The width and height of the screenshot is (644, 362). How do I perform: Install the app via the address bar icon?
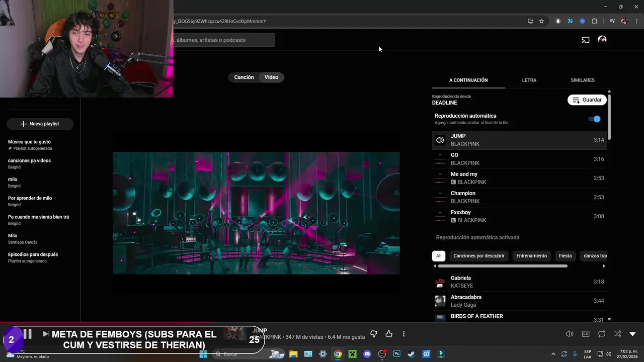(530, 21)
